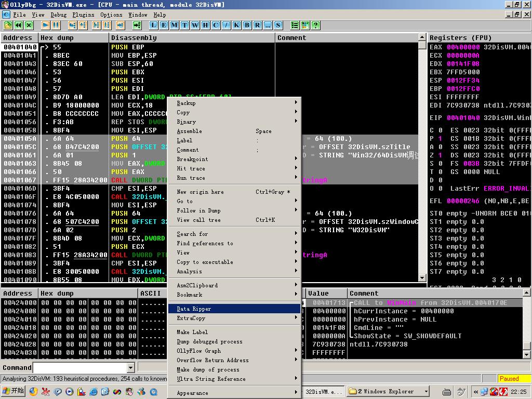Click the Step over toolbar icon
The width and height of the screenshot is (532, 399).
pyautogui.click(x=83, y=25)
